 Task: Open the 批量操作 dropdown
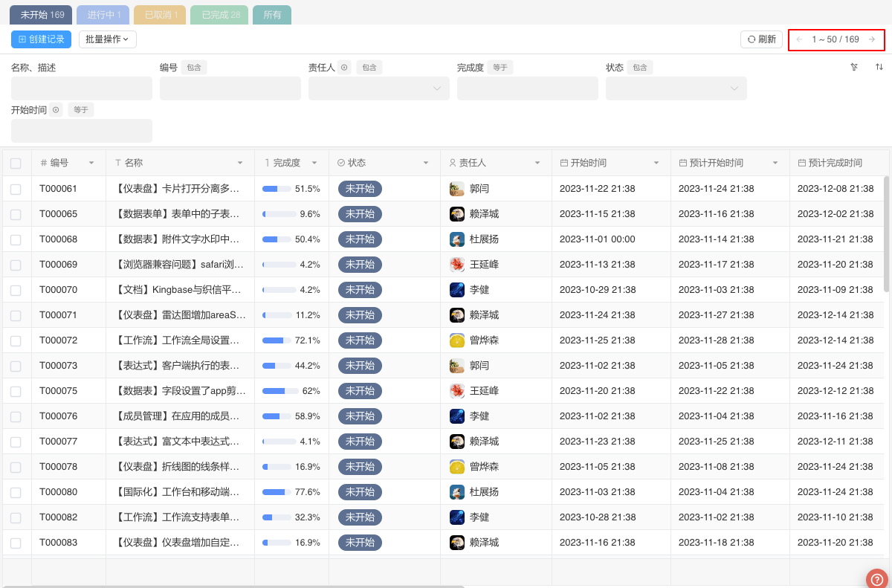pyautogui.click(x=107, y=39)
